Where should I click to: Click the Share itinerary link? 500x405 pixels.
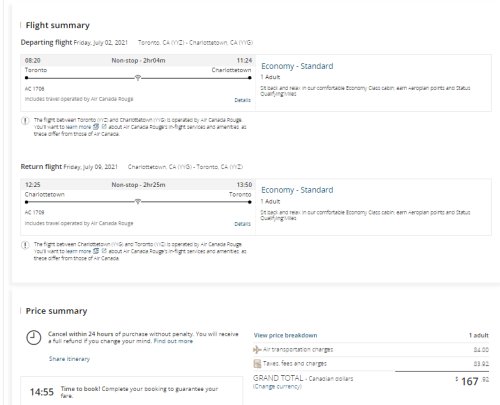pyautogui.click(x=69, y=359)
